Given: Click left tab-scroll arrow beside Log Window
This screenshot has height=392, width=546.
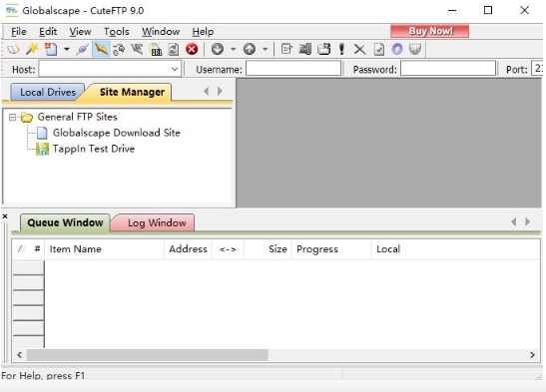Looking at the screenshot, I should point(514,221).
